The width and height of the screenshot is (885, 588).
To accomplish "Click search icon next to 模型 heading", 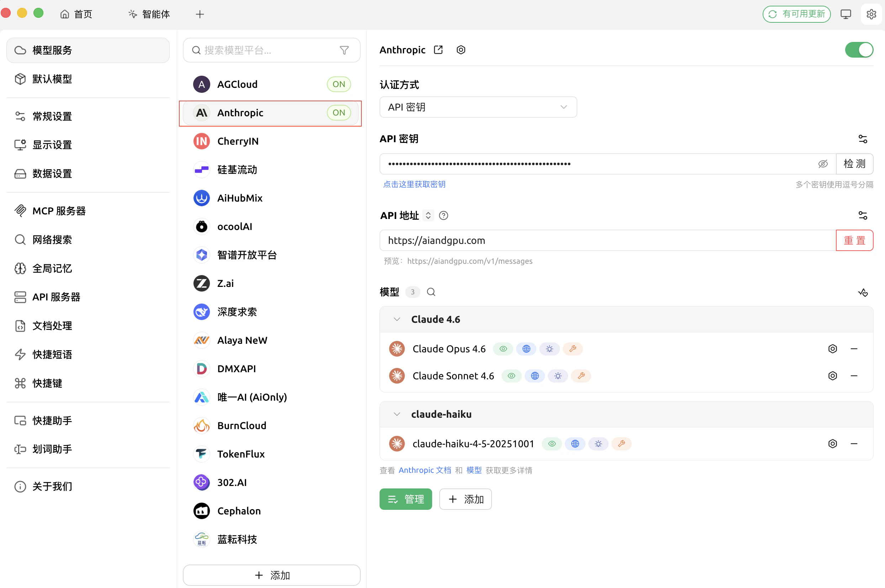I will (x=431, y=292).
